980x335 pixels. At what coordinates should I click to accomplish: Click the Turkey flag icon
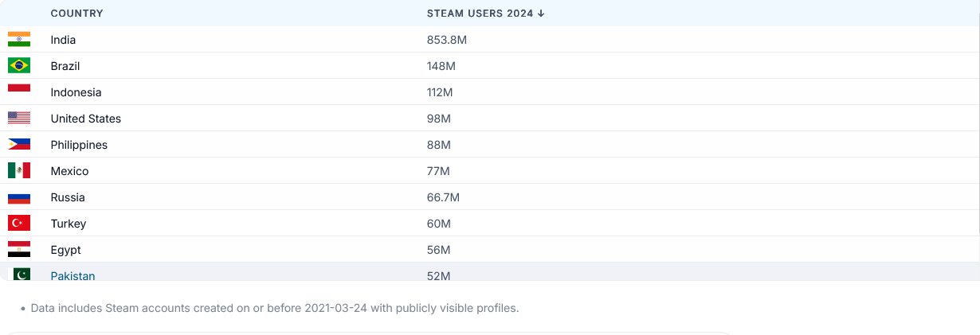19,224
